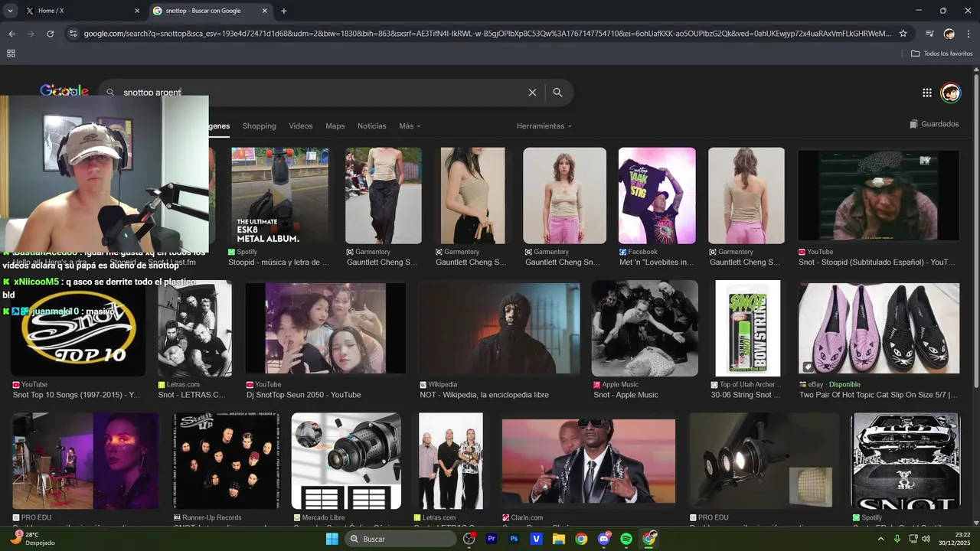The image size is (980, 551).
Task: Click the Snot - Apple Music link
Action: [626, 396]
